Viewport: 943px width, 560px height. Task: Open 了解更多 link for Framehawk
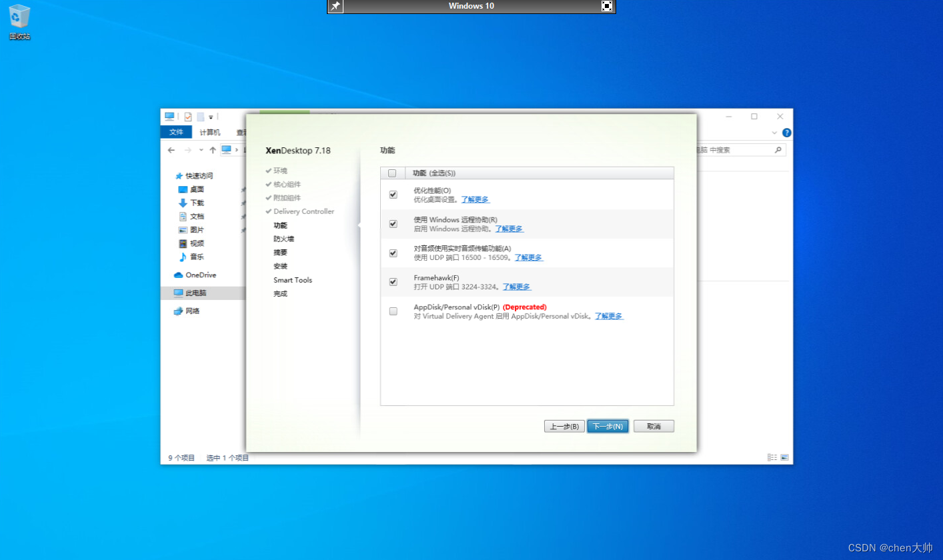pyautogui.click(x=516, y=287)
